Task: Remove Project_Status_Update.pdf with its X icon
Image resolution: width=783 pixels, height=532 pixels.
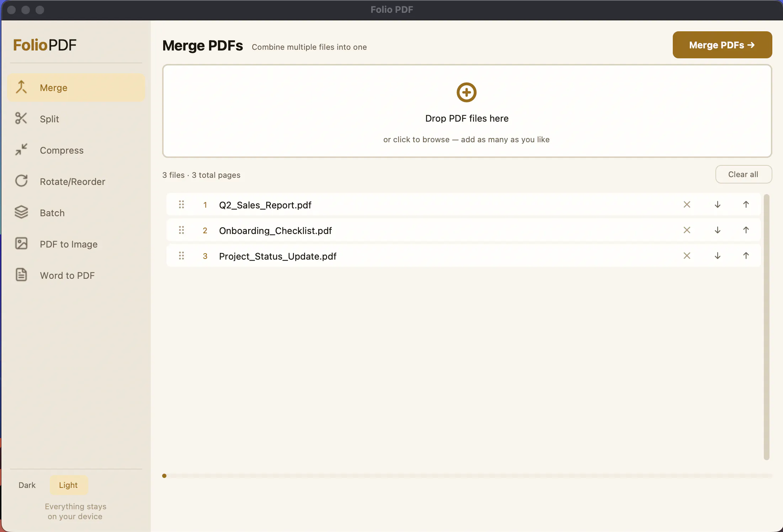Action: [687, 256]
